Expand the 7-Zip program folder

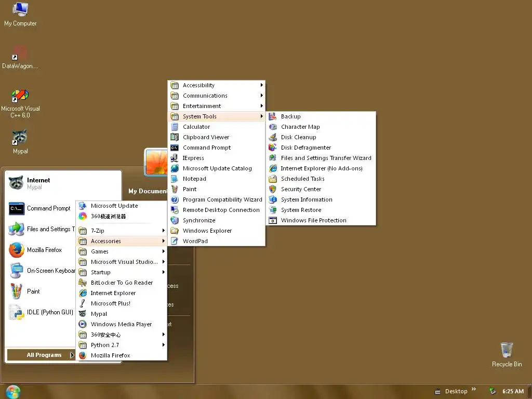click(x=122, y=231)
